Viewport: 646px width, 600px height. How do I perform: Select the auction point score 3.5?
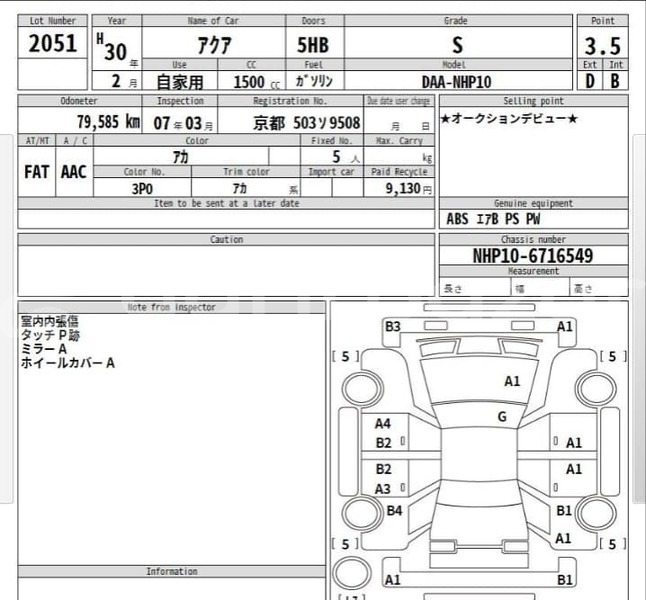point(602,46)
